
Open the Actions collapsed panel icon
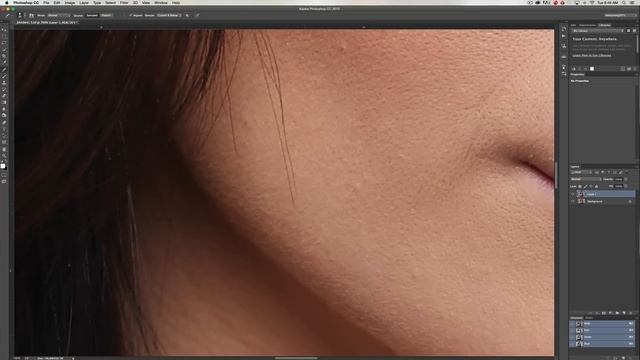tap(564, 36)
